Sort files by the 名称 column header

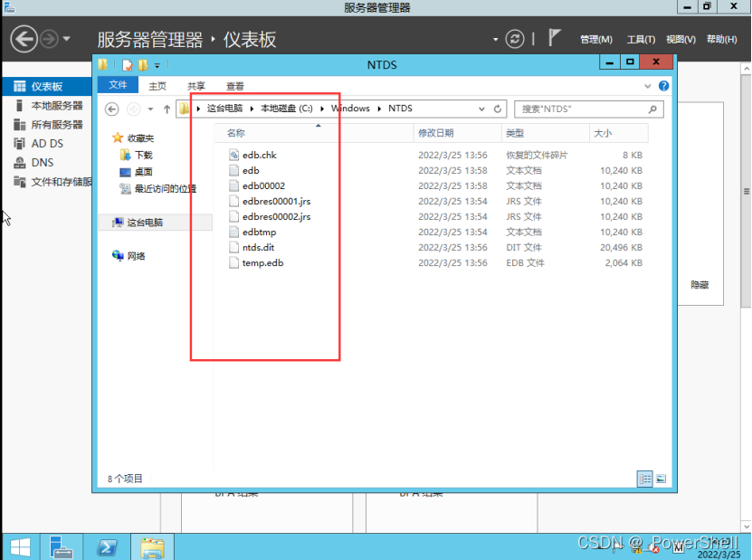point(314,133)
